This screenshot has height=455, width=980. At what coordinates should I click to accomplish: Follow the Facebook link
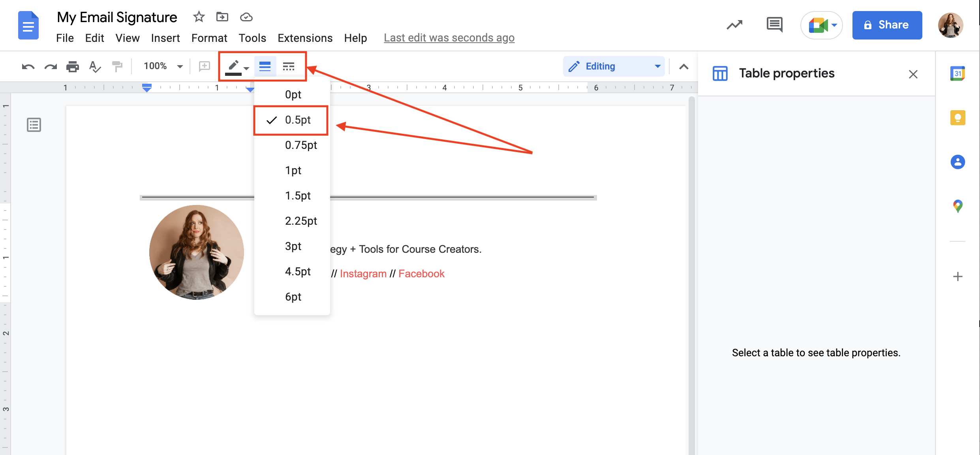click(x=421, y=274)
